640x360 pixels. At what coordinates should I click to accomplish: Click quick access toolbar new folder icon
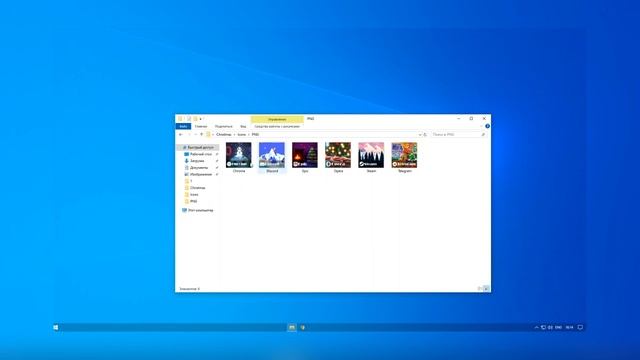pos(195,119)
